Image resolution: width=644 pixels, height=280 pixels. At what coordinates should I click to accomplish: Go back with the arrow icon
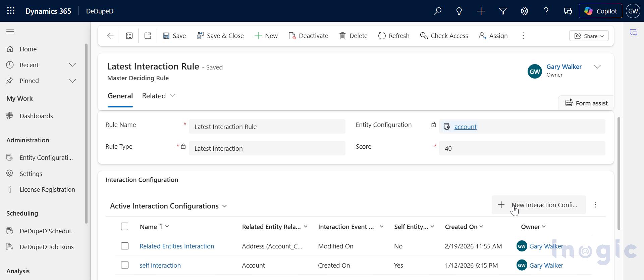pos(110,36)
